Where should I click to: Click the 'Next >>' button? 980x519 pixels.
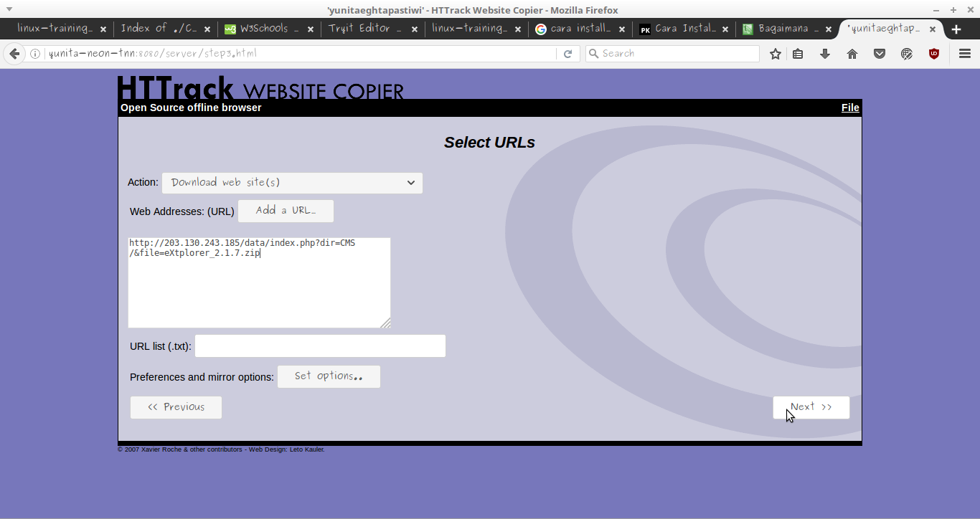[x=811, y=407]
